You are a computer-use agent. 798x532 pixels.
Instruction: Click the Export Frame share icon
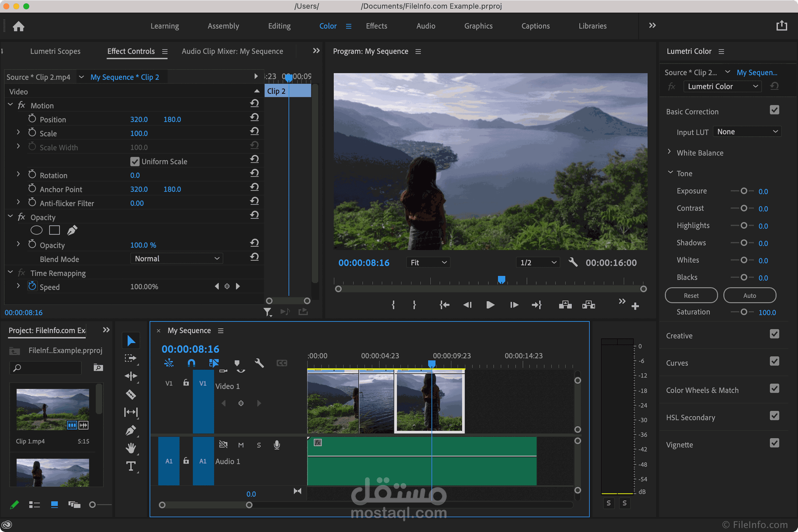click(x=781, y=26)
